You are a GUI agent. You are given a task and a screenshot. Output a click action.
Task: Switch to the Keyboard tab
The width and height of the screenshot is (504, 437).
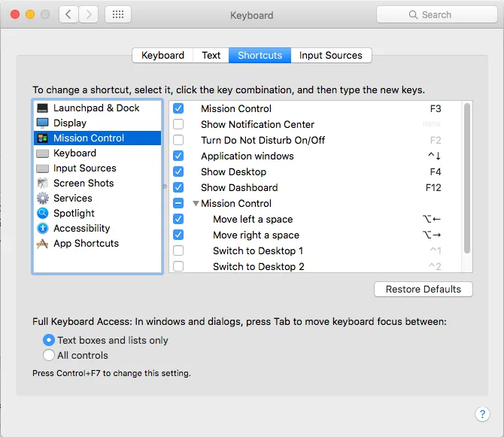162,55
